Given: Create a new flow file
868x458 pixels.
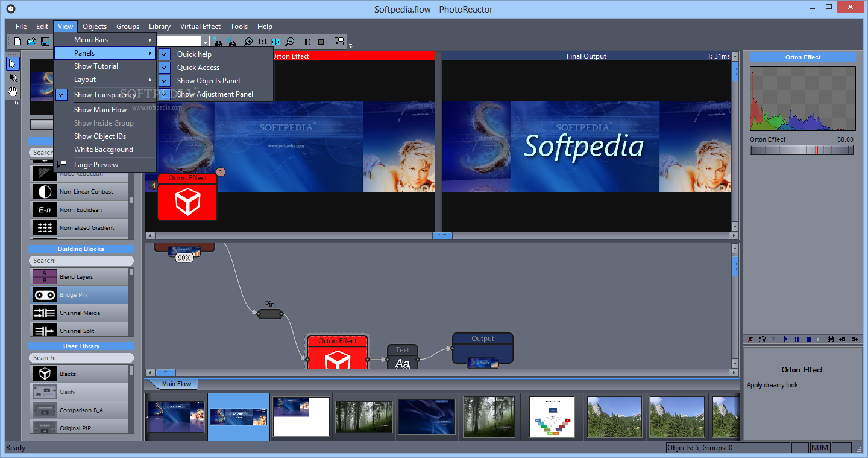Looking at the screenshot, I should tap(18, 42).
